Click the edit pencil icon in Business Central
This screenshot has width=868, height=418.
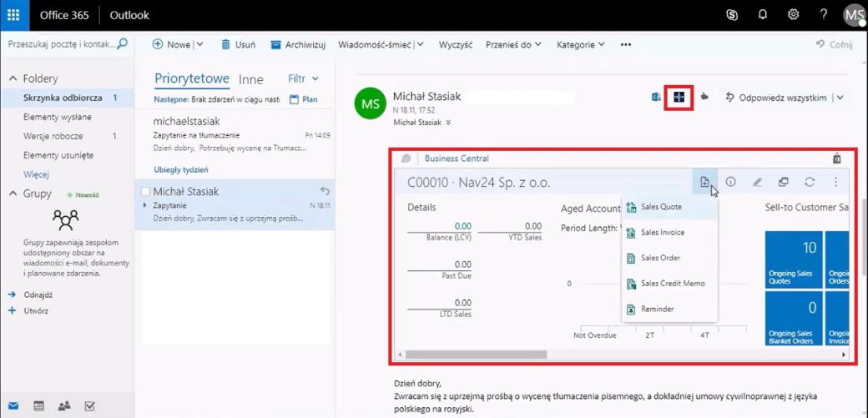757,182
